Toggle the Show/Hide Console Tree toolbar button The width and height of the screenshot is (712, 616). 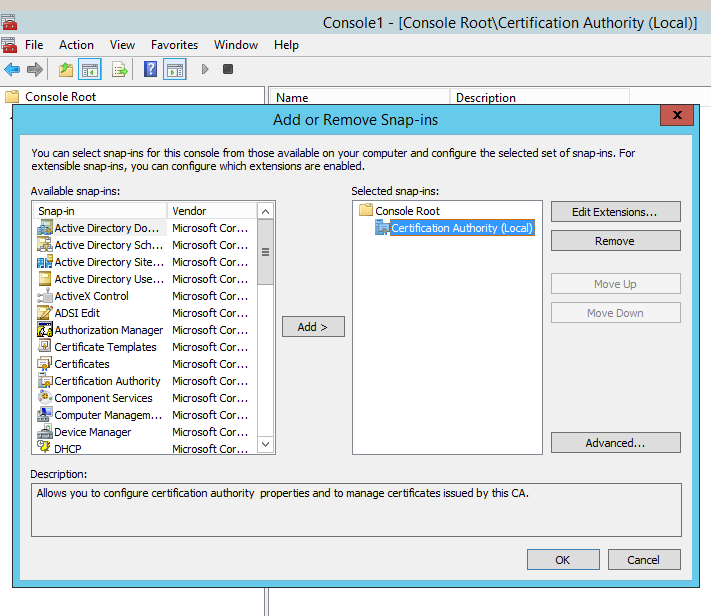click(90, 69)
